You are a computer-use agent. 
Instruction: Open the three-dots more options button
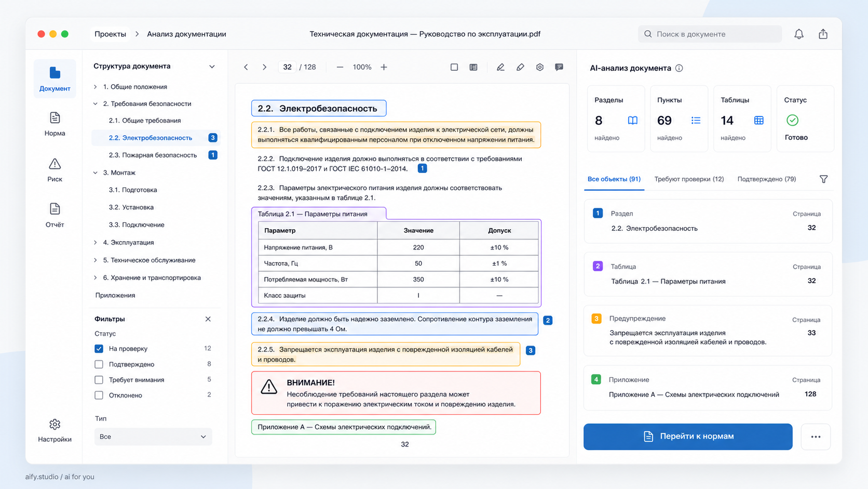point(816,437)
